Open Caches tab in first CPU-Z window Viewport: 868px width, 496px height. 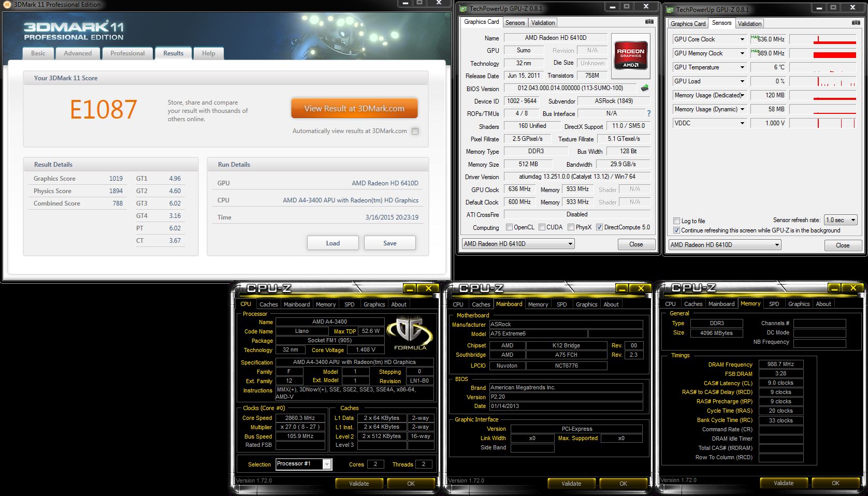(268, 304)
